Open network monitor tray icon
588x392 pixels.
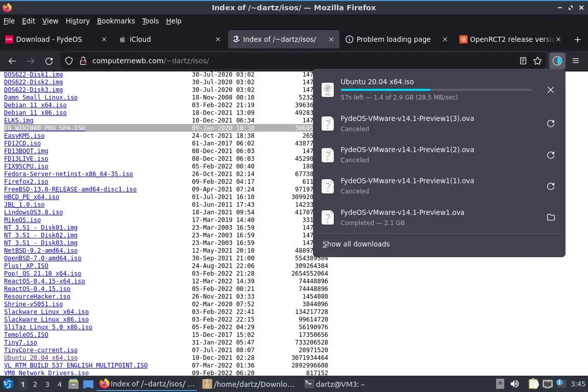coord(548,384)
